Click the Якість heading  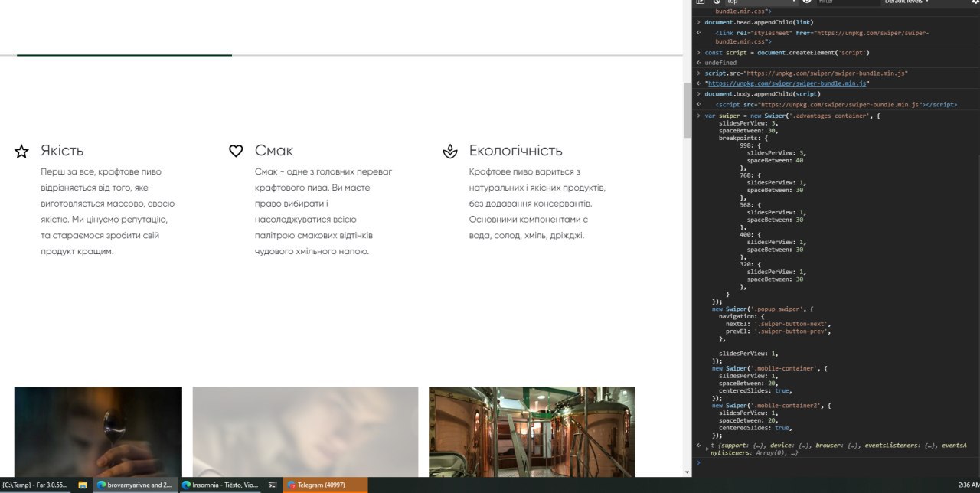pyautogui.click(x=62, y=151)
